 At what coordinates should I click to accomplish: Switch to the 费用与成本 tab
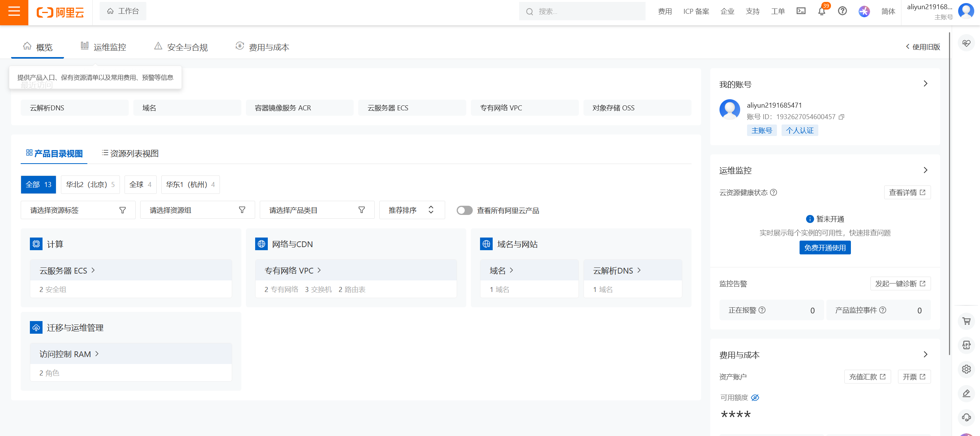pyautogui.click(x=262, y=47)
